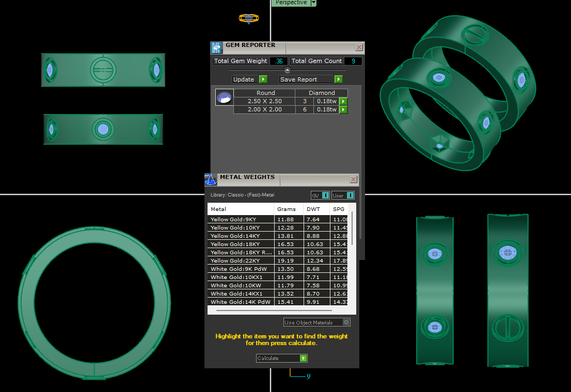The width and height of the screenshot is (571, 392).
Task: Click green arrow on 2.50 X 2.50 row
Action: click(343, 101)
